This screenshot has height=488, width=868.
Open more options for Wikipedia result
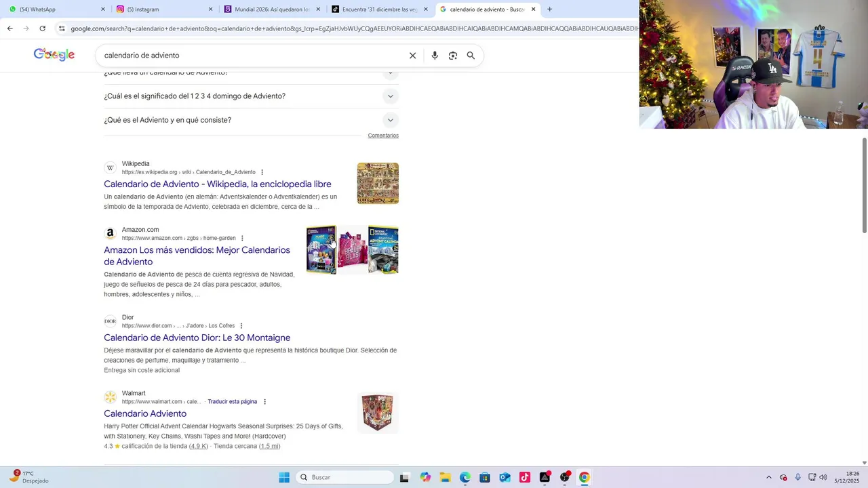tap(262, 172)
